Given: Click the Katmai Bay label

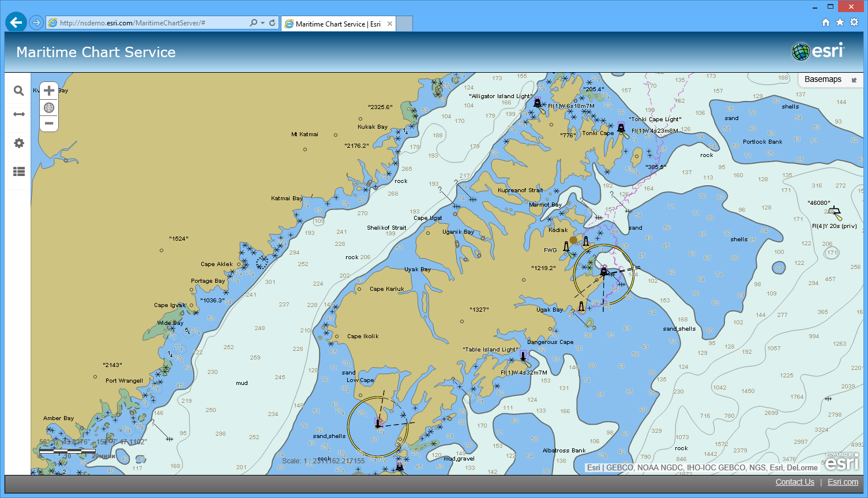Looking at the screenshot, I should tap(287, 199).
